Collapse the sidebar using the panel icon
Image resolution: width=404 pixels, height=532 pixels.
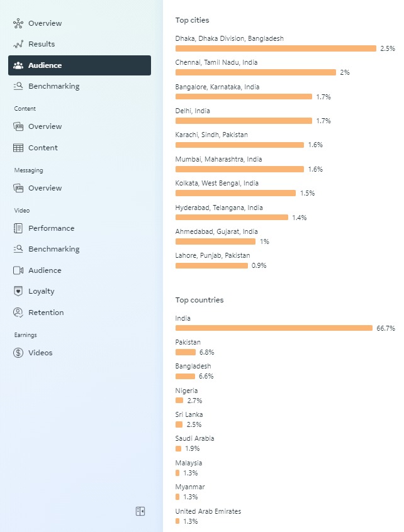140,511
